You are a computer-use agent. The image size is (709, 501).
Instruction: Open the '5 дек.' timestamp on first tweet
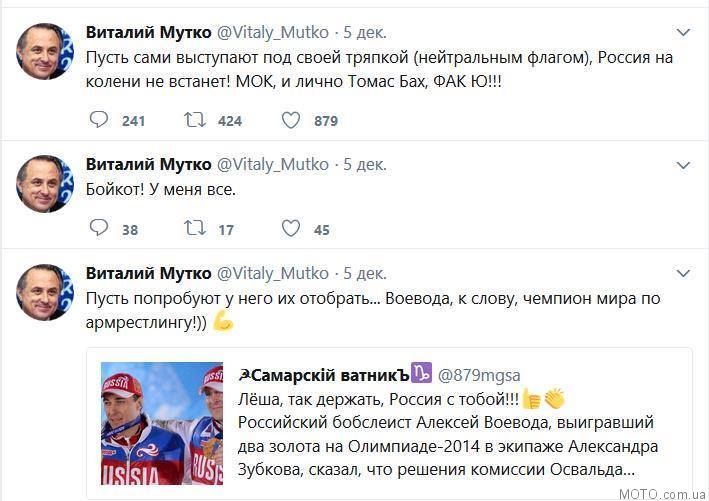pyautogui.click(x=365, y=32)
